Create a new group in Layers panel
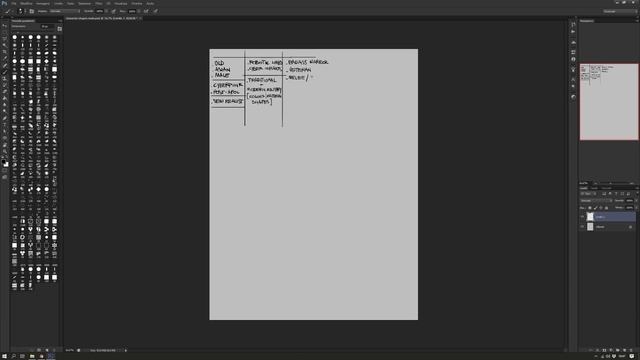 (x=618, y=350)
